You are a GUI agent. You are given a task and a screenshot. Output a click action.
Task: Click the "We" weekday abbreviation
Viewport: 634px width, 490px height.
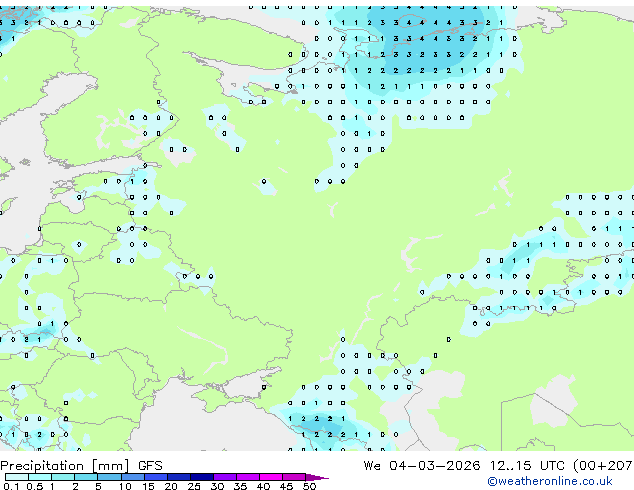(x=372, y=466)
